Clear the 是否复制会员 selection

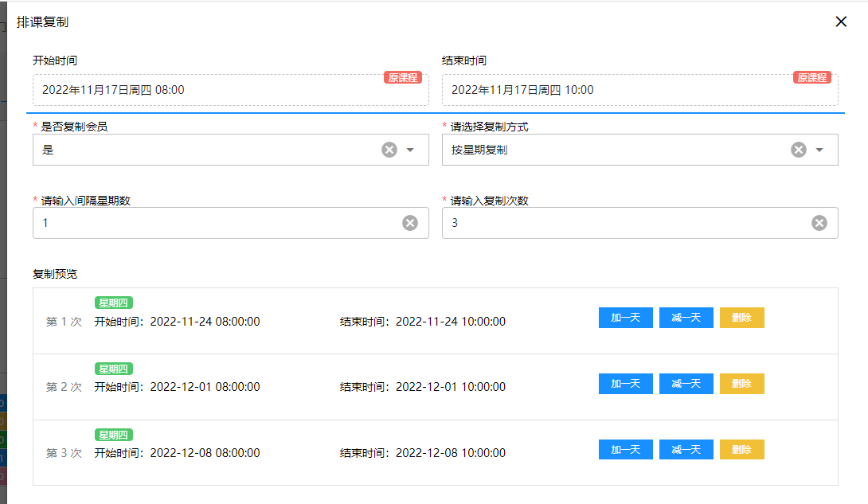(389, 150)
